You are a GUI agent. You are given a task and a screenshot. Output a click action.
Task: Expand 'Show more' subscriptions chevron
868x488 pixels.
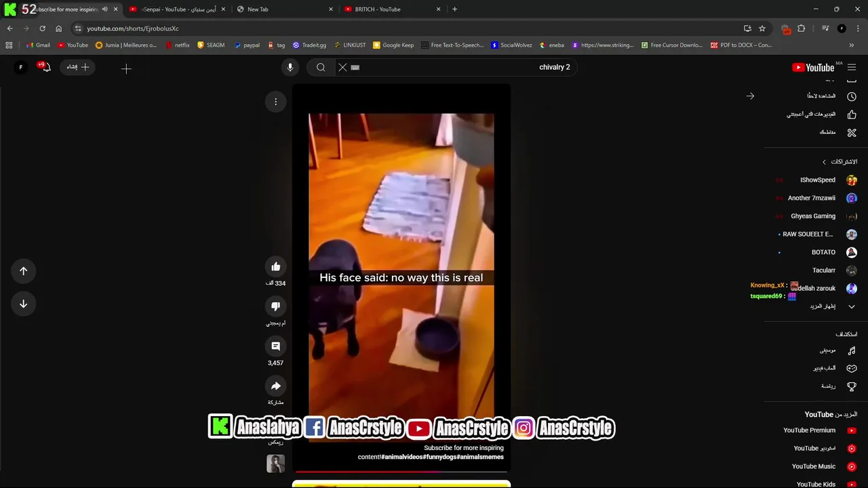point(852,306)
